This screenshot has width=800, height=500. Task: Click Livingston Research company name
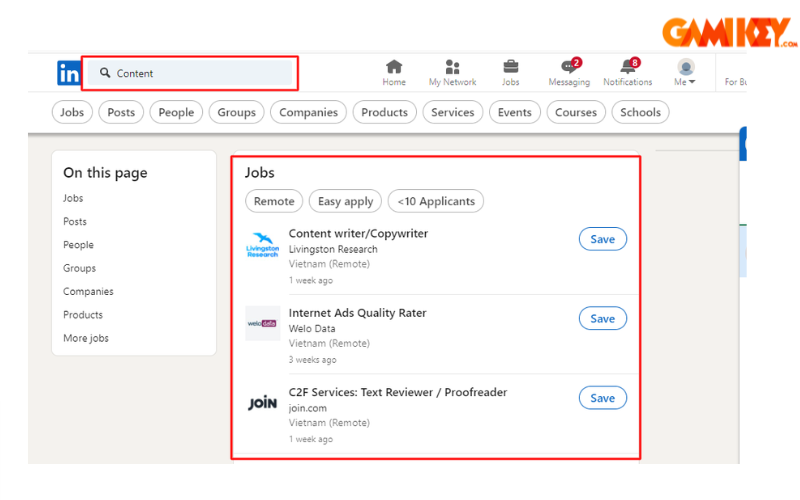pyautogui.click(x=333, y=249)
